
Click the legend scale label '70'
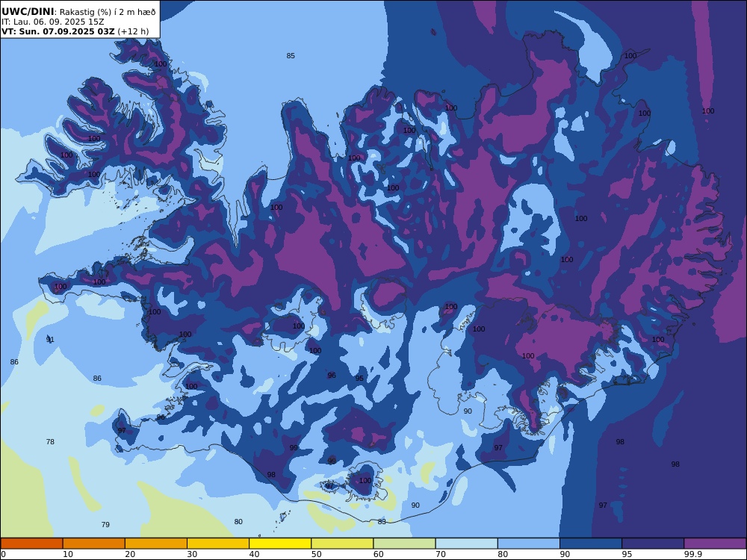[441, 554]
